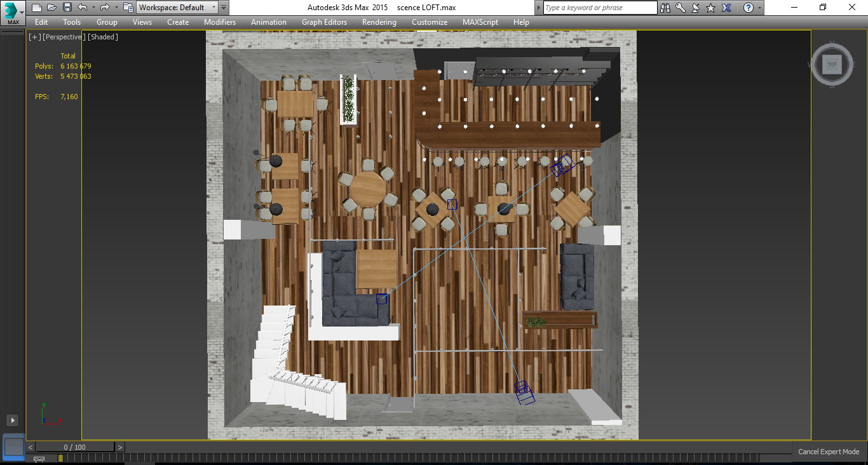Open the [Shaded] viewport shading menu
Viewport: 868px width, 465px height.
pyautogui.click(x=103, y=37)
